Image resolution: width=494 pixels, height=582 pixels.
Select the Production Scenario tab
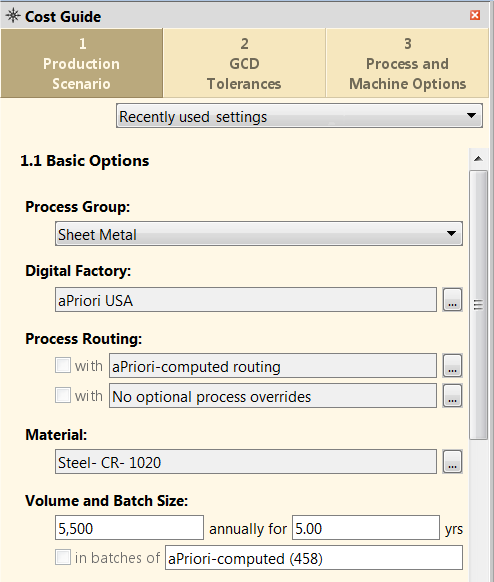click(82, 63)
